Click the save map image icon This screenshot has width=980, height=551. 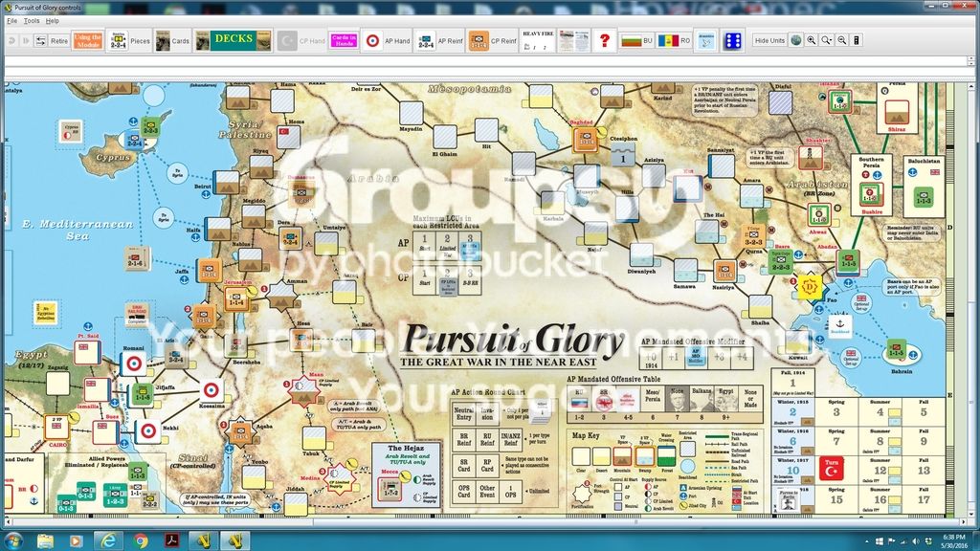coord(857,40)
